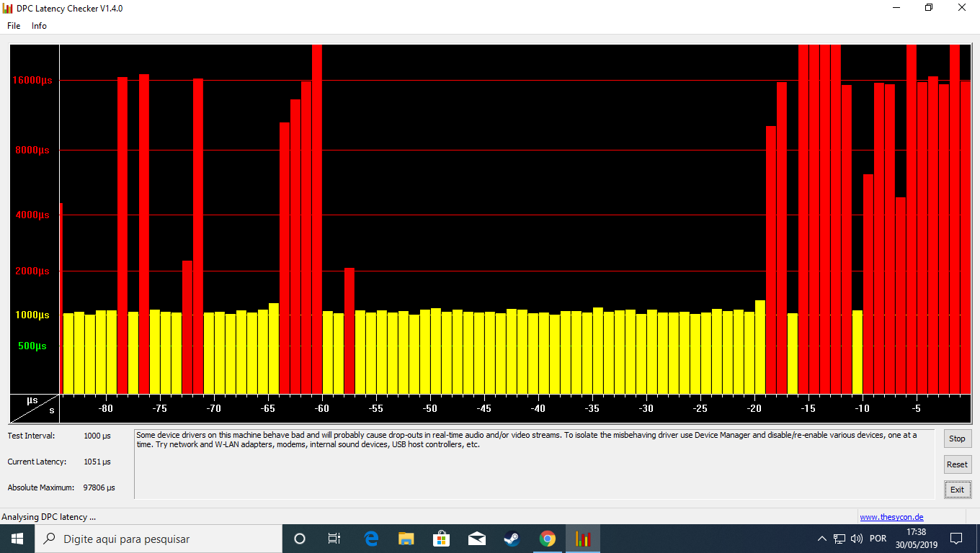Click the Absolute Maximum value 97806 µs

pyautogui.click(x=99, y=487)
